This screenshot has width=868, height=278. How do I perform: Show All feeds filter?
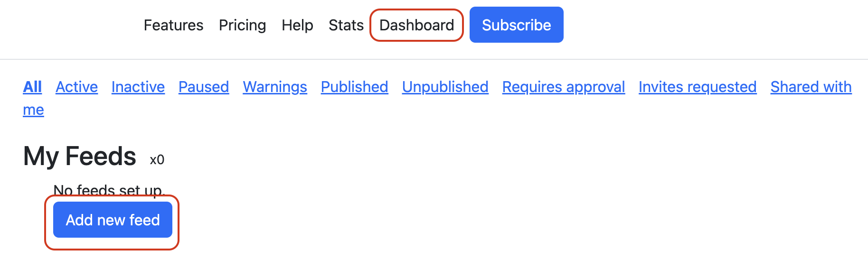(32, 87)
